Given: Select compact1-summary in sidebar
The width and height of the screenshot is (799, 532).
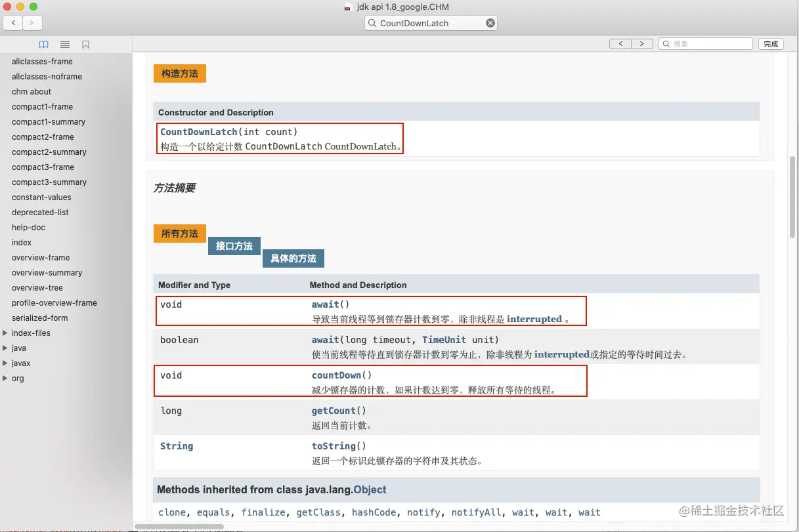Looking at the screenshot, I should point(49,122).
